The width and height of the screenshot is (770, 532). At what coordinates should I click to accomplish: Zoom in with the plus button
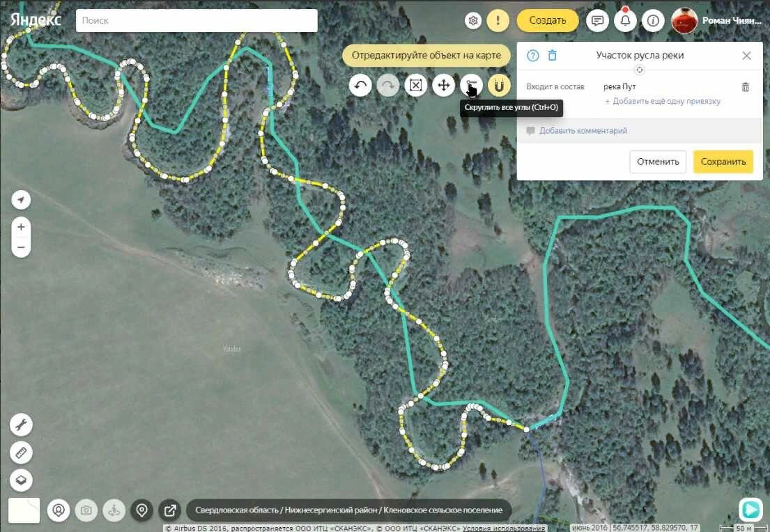pyautogui.click(x=21, y=227)
